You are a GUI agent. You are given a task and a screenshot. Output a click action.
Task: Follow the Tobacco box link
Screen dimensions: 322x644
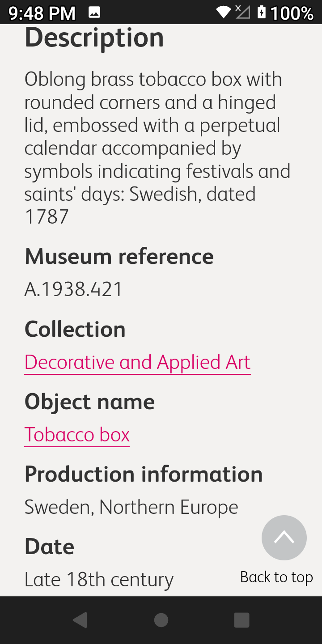click(x=77, y=435)
